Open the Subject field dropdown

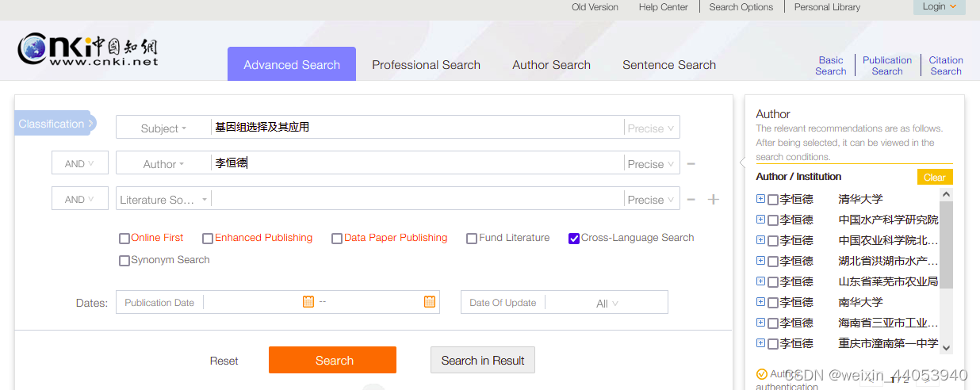(163, 128)
